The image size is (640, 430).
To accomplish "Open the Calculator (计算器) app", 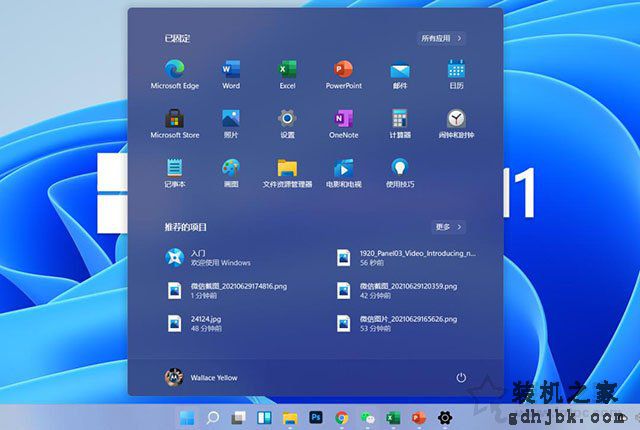I will 400,124.
